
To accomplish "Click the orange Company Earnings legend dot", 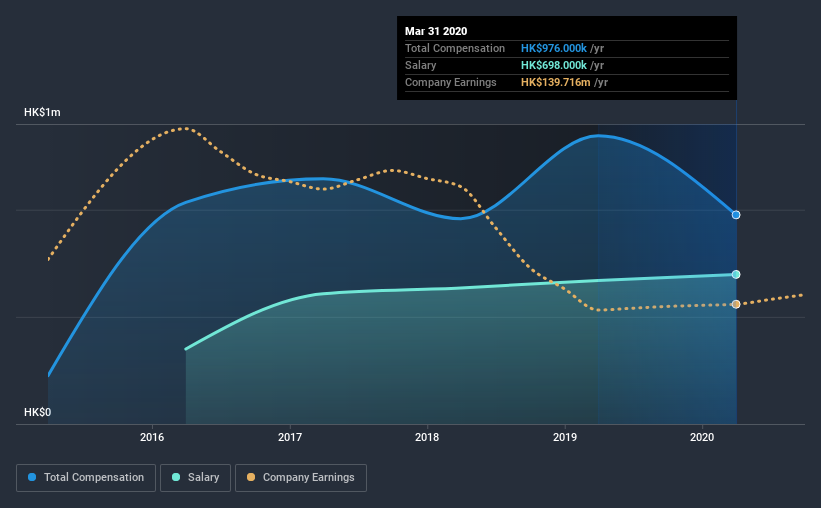I will tap(251, 477).
